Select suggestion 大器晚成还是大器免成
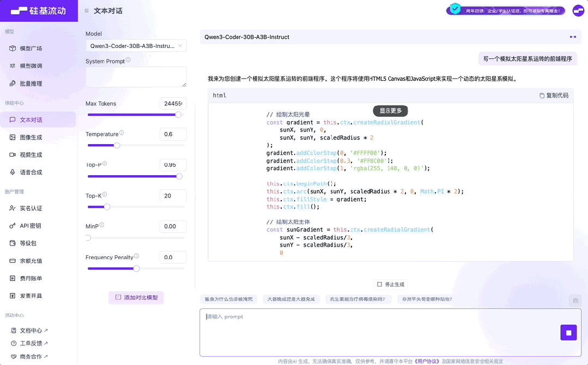This screenshot has height=365, width=588. pyautogui.click(x=291, y=300)
